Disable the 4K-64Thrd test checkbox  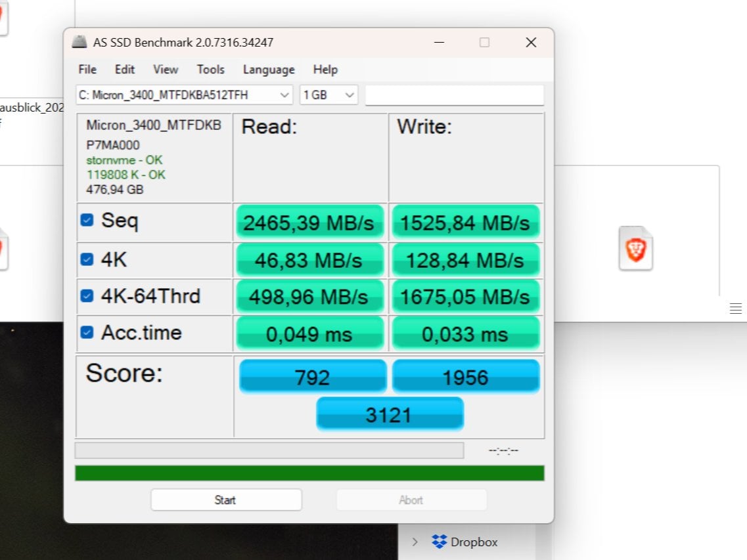87,296
